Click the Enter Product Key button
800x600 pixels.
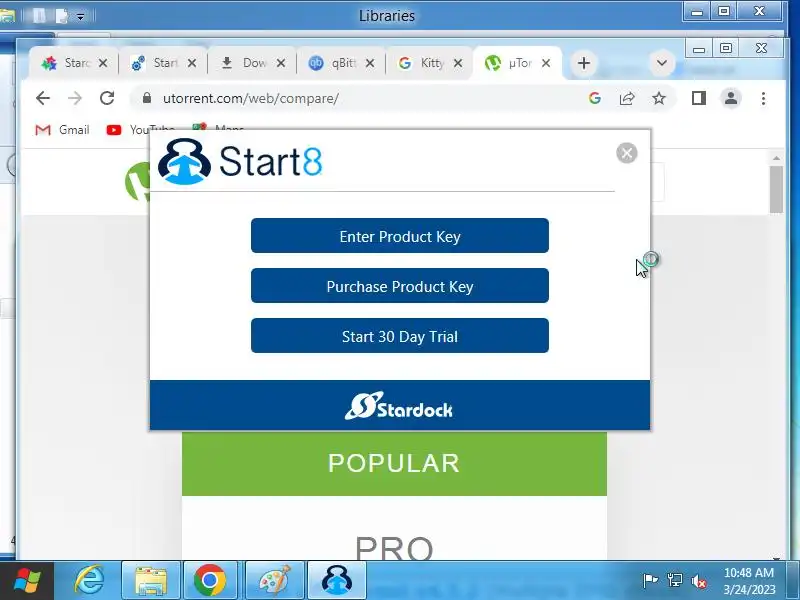[399, 236]
